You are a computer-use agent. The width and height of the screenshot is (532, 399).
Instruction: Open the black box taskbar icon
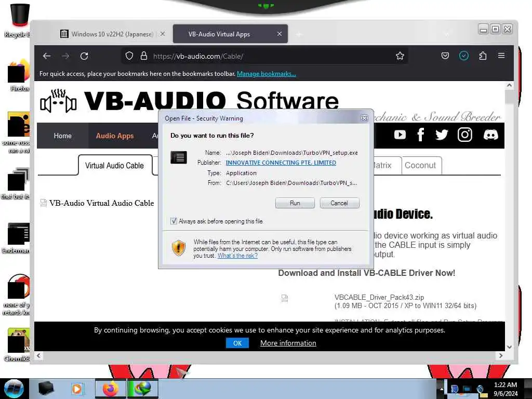point(46,389)
